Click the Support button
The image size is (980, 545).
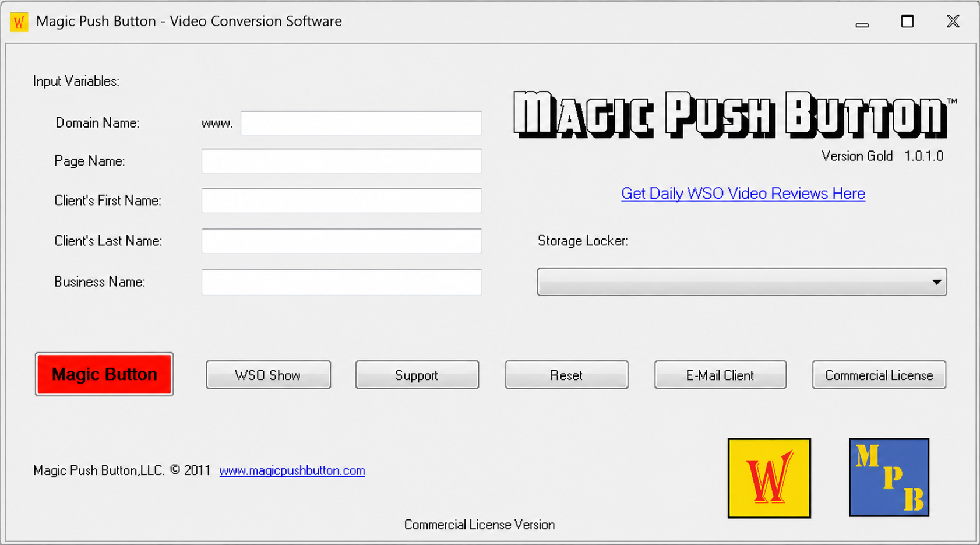(x=417, y=375)
